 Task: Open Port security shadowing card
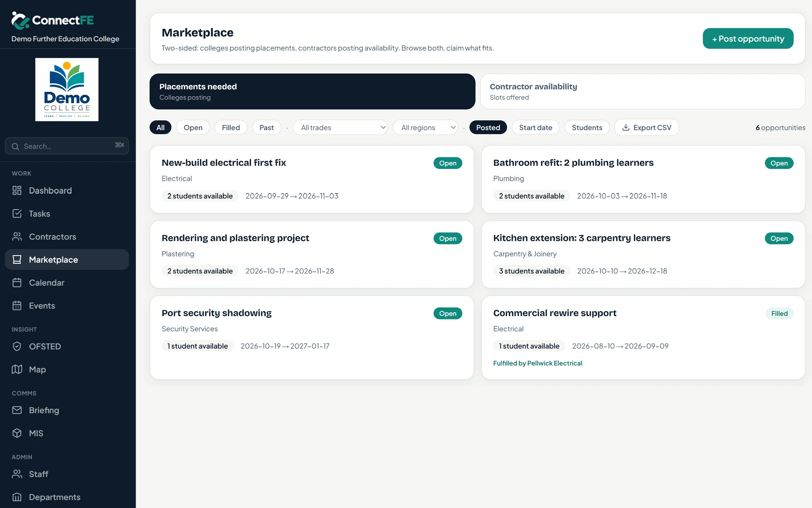312,338
